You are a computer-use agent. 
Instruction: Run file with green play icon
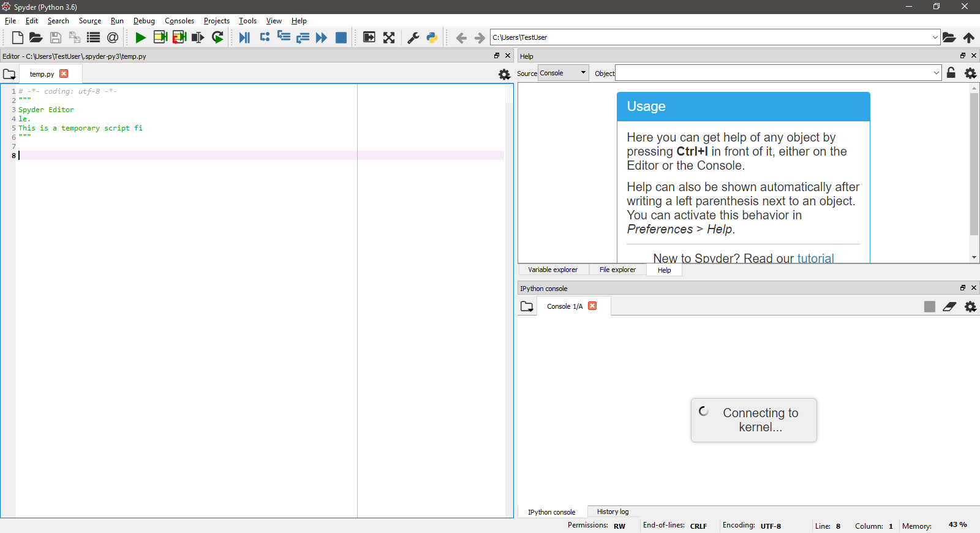click(x=140, y=37)
